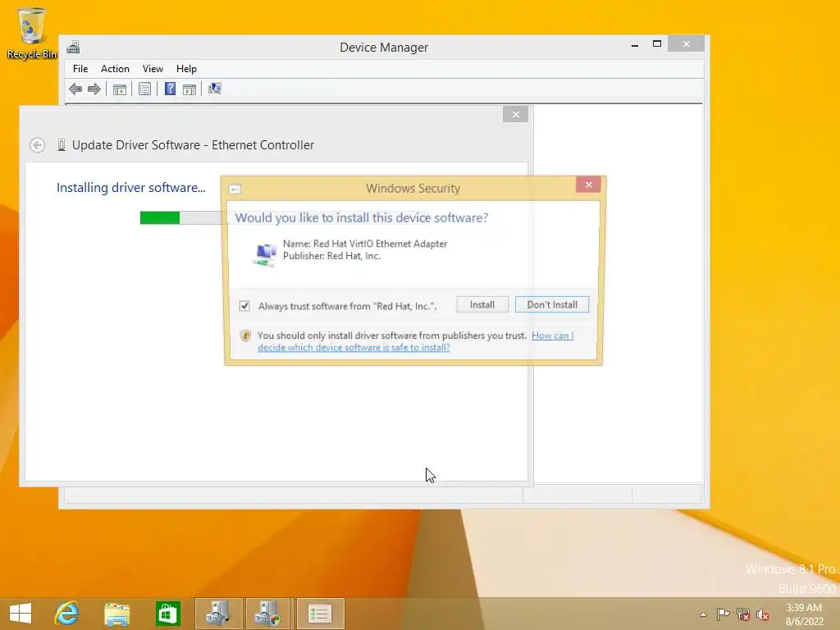Open the link about safe device software

tap(415, 341)
